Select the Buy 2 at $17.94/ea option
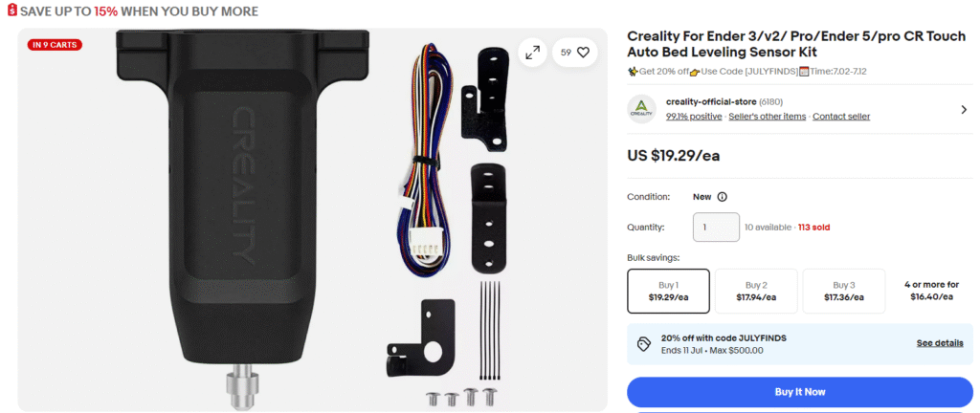The image size is (980, 413). pyautogui.click(x=756, y=291)
